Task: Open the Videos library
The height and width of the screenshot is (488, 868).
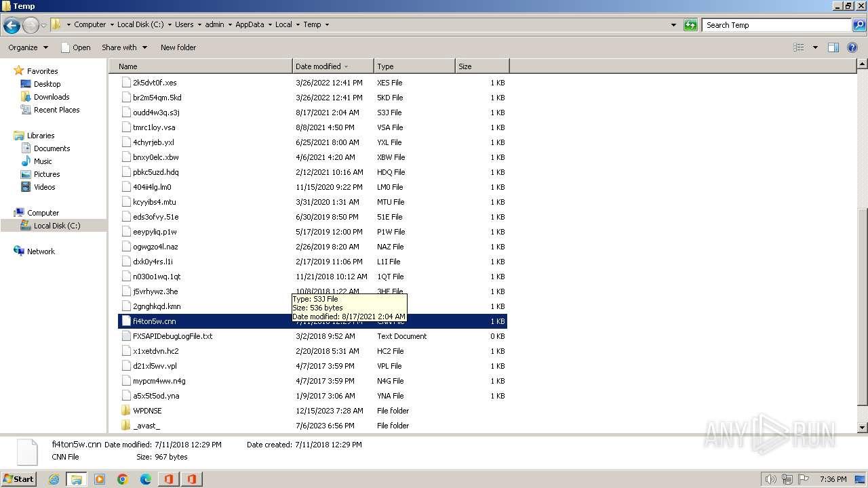Action: click(44, 187)
